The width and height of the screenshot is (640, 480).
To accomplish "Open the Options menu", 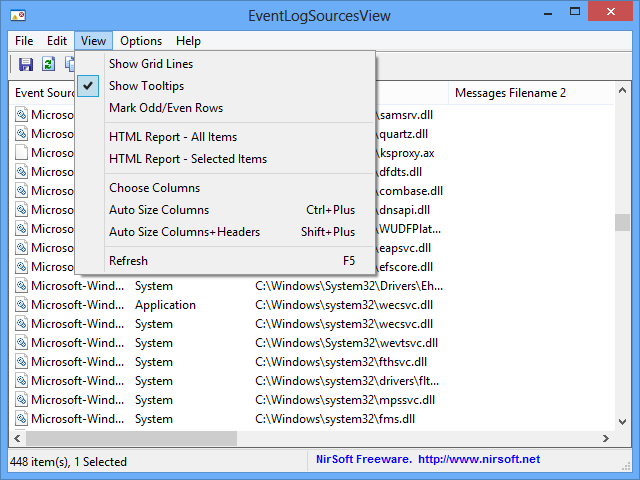I will click(x=141, y=41).
